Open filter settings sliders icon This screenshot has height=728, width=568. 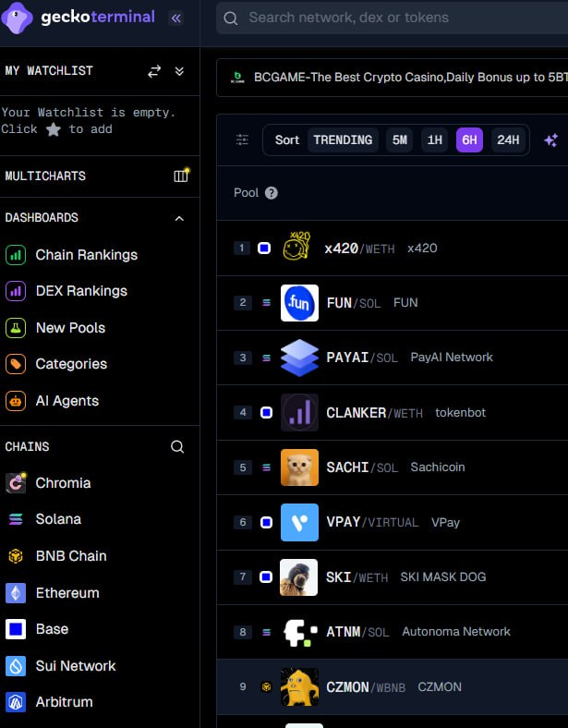point(242,140)
